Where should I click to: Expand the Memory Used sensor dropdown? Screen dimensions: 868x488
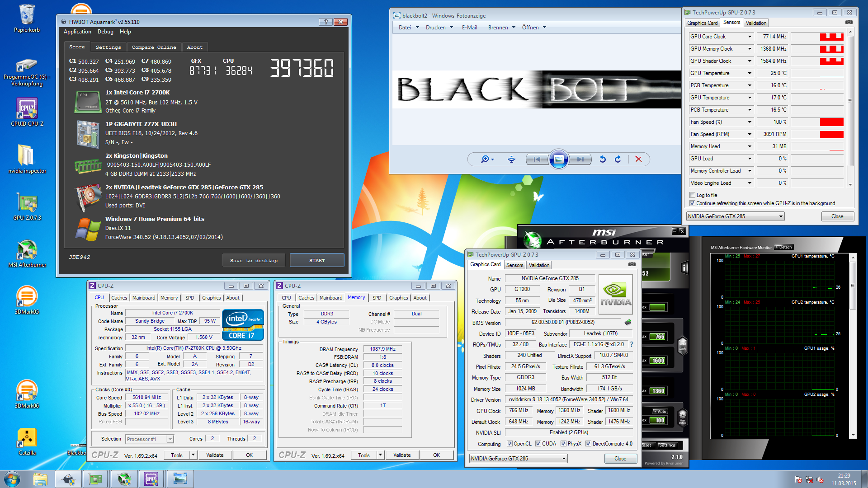tap(749, 146)
